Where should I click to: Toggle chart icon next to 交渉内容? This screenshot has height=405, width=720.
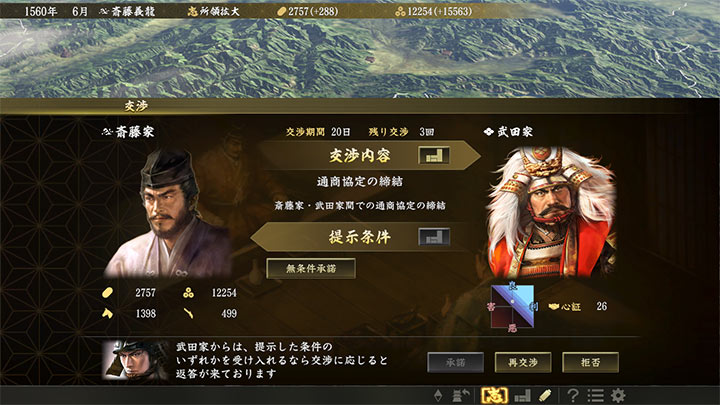[x=434, y=156]
